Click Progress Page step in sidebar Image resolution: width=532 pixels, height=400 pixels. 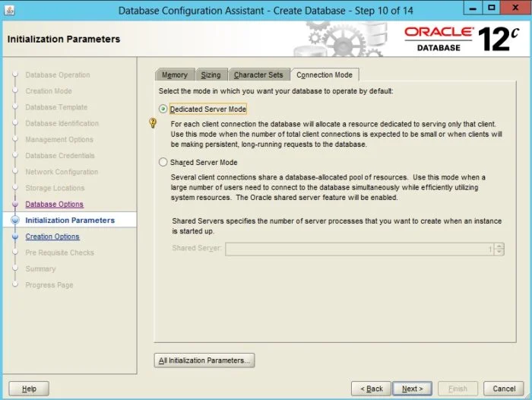(x=49, y=285)
